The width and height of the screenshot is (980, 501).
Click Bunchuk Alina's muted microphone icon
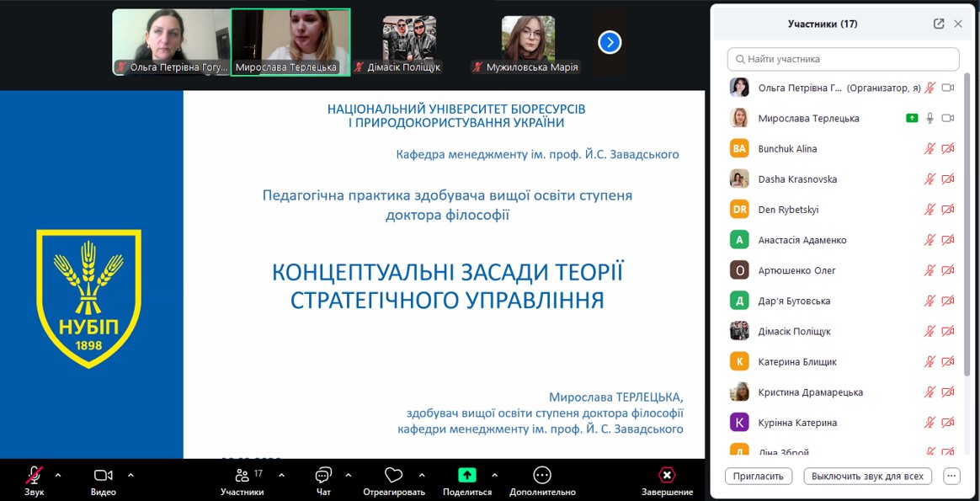pyautogui.click(x=930, y=149)
